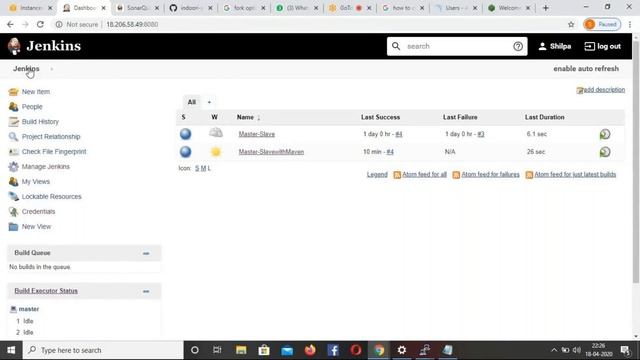Collapse the Build Queue panel
This screenshot has height=360, width=640.
point(146,253)
